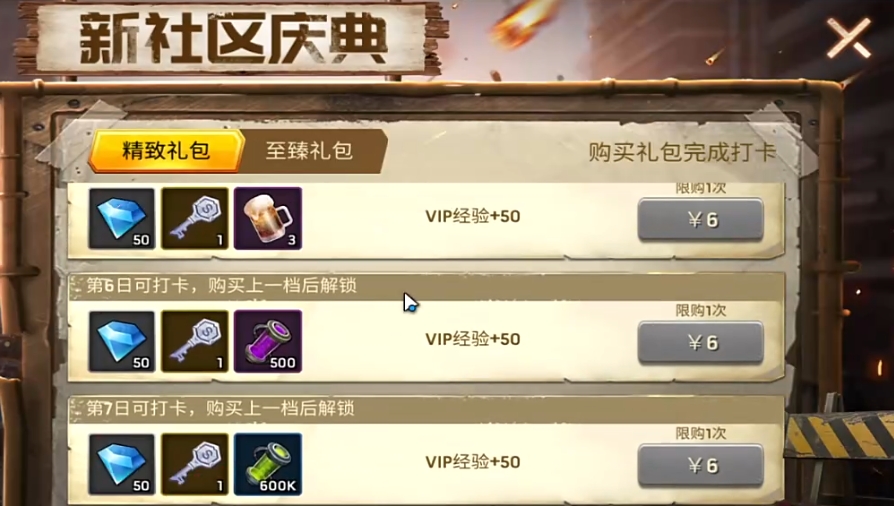Click the 新社区庆典 title sign
Image resolution: width=894 pixels, height=506 pixels.
click(231, 38)
